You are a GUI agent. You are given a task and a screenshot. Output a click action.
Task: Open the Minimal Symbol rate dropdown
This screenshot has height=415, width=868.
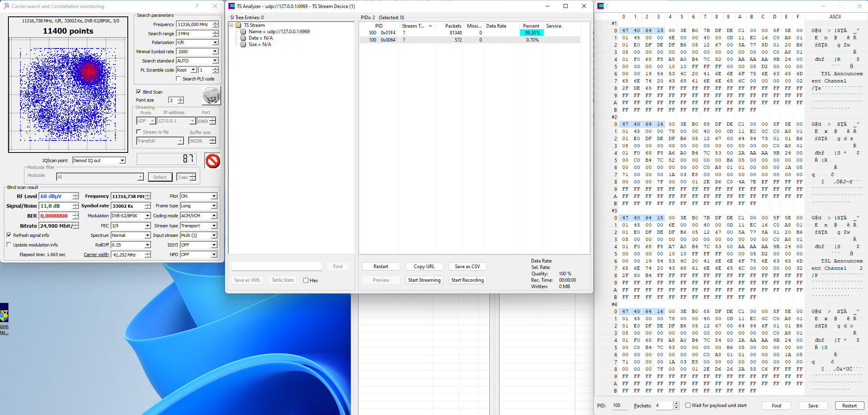(x=215, y=52)
